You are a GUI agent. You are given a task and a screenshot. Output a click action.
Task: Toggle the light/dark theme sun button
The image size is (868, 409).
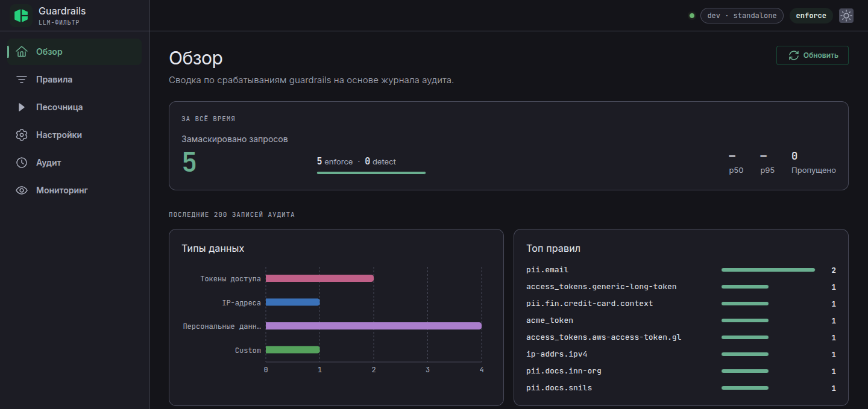(x=846, y=16)
